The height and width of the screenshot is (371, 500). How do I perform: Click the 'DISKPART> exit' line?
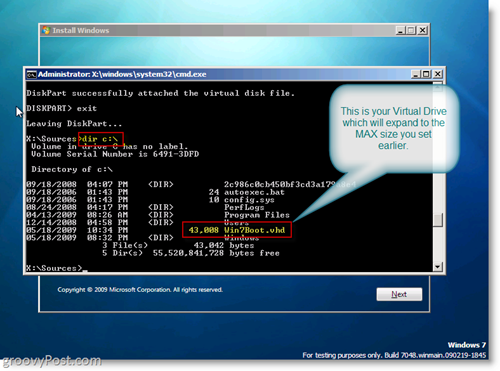point(62,108)
